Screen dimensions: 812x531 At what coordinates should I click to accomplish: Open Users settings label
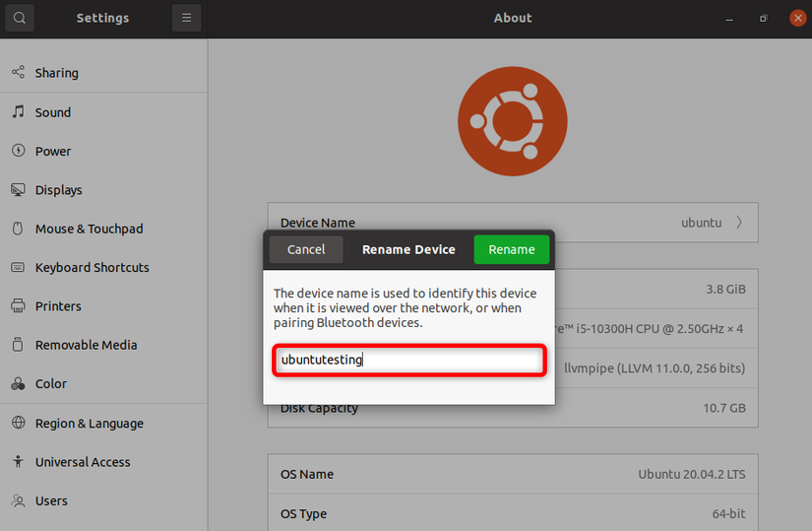point(51,500)
